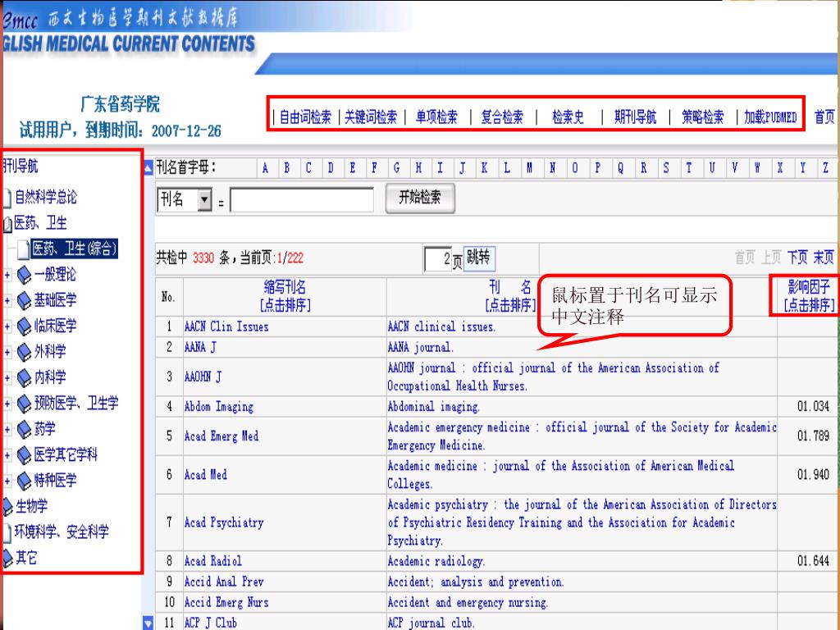Image resolution: width=840 pixels, height=630 pixels.
Task: Click document icon of 医药、卫生(综合)
Action: click(x=23, y=249)
